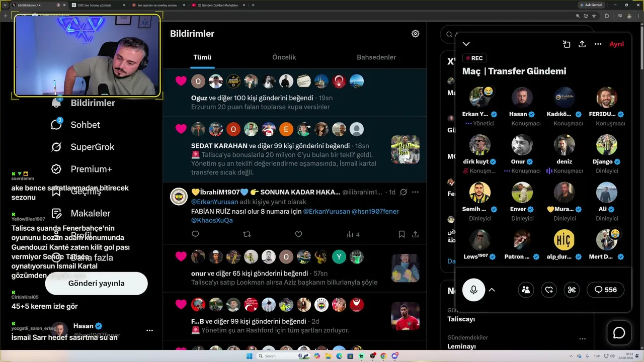
Task: Open SEDAT KARAHAN like notification
Action: point(295,150)
